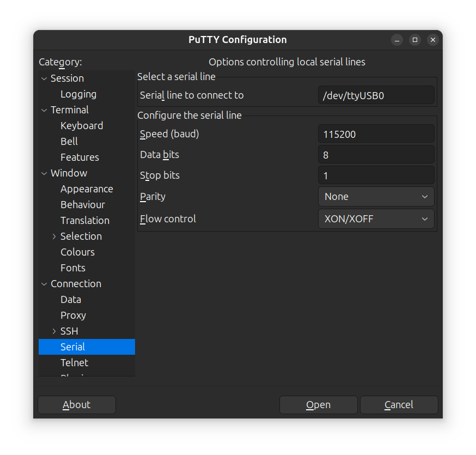Open Colours settings

click(x=77, y=252)
